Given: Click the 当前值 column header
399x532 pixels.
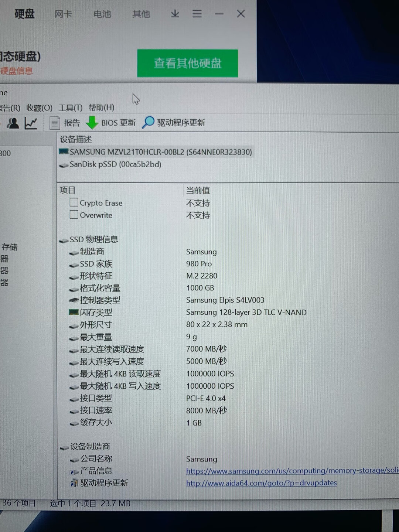Looking at the screenshot, I should (198, 191).
